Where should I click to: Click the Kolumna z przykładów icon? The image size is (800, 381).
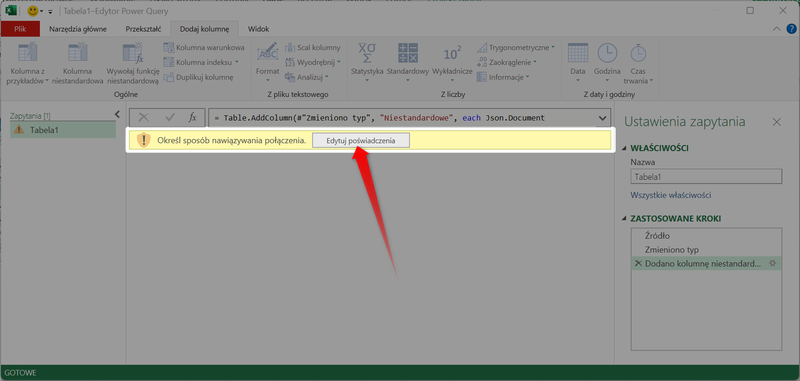pyautogui.click(x=28, y=54)
